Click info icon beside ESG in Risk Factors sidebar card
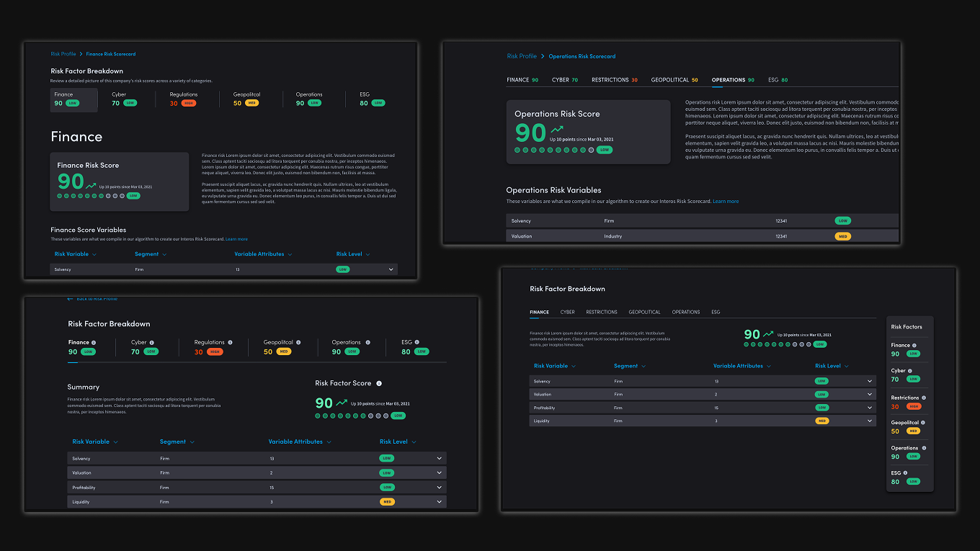Screen dimensions: 980x551 (904, 472)
